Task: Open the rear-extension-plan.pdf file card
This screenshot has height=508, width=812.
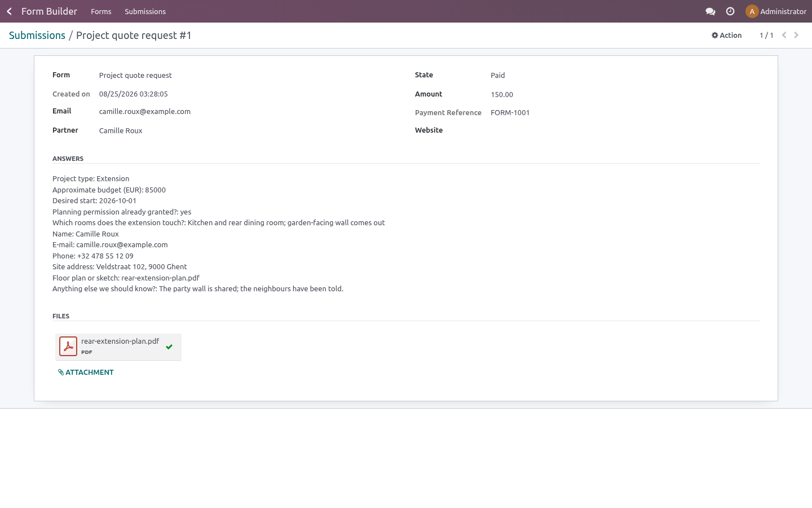Action: (118, 347)
